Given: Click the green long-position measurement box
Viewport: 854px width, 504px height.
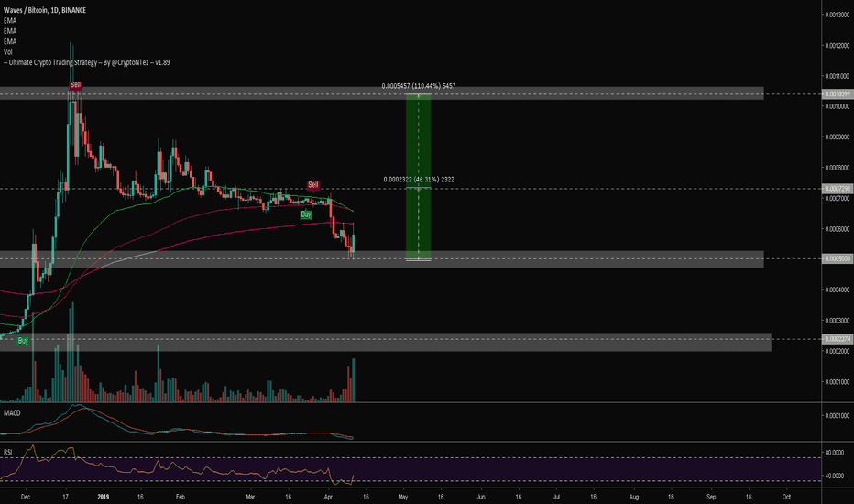Looking at the screenshot, I should 418,178.
